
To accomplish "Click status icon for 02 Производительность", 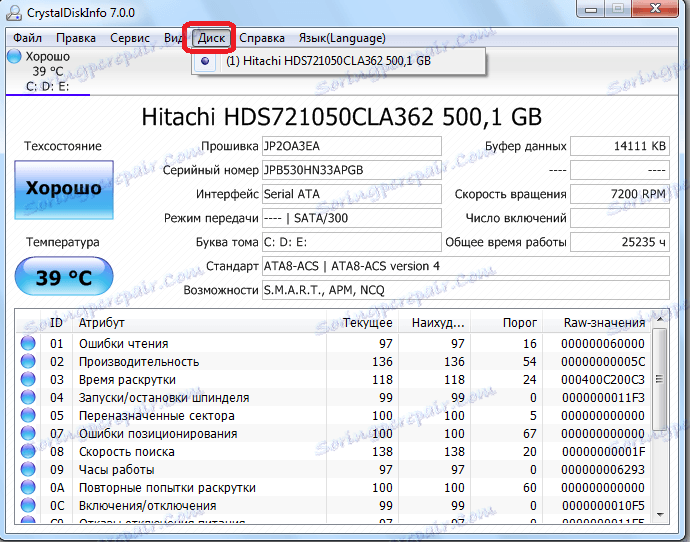I will [28, 361].
